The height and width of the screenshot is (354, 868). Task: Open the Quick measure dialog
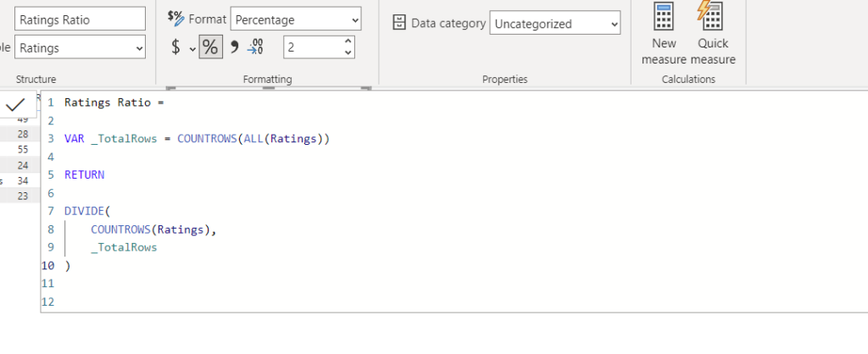click(712, 34)
